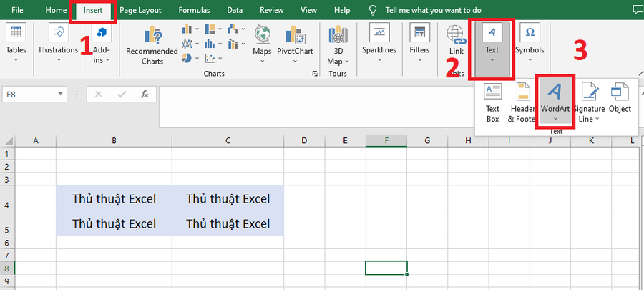Screen dimensions: 644x290
Task: Insert a waterfall or stock chart
Action: pos(233,29)
